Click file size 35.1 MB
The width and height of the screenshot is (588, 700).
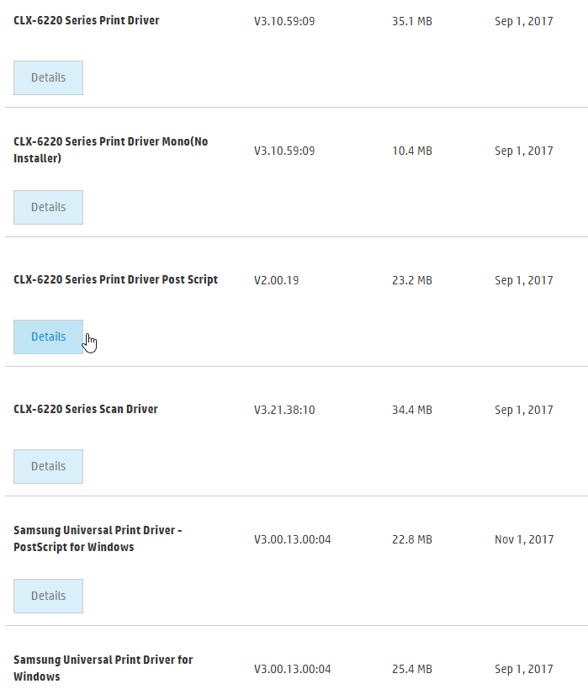pos(412,21)
